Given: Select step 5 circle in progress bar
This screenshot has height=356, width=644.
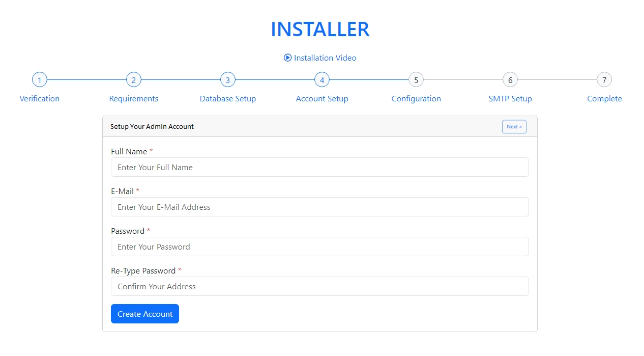Looking at the screenshot, I should point(416,80).
